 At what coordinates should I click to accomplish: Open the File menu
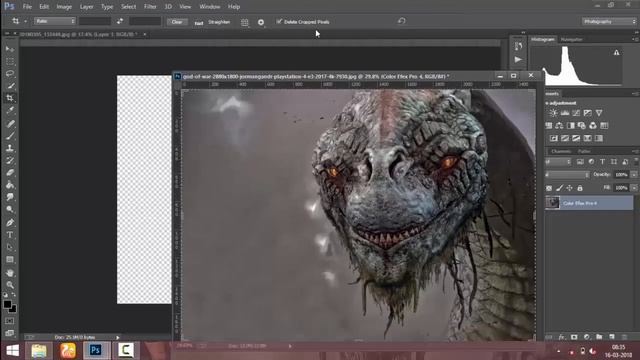click(x=27, y=7)
